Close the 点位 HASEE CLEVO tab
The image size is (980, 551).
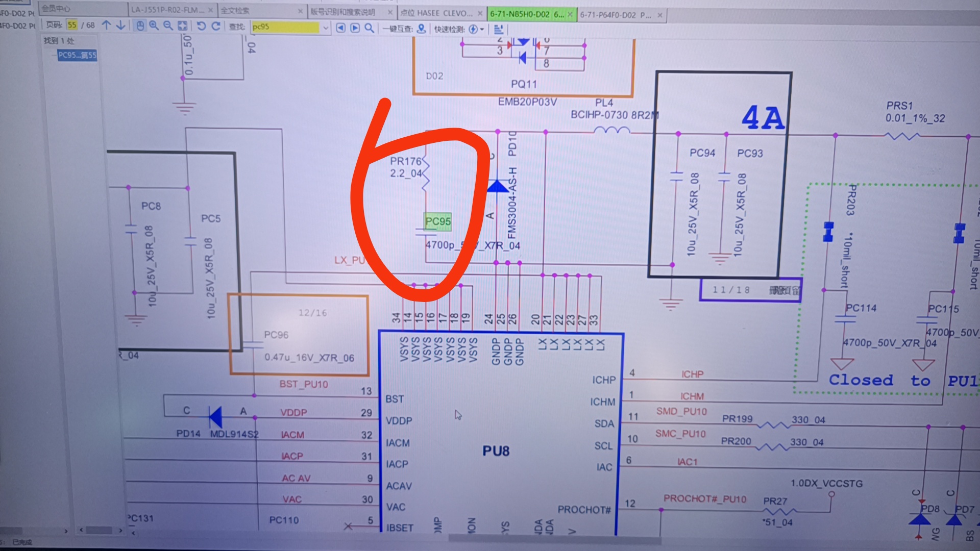click(x=480, y=13)
